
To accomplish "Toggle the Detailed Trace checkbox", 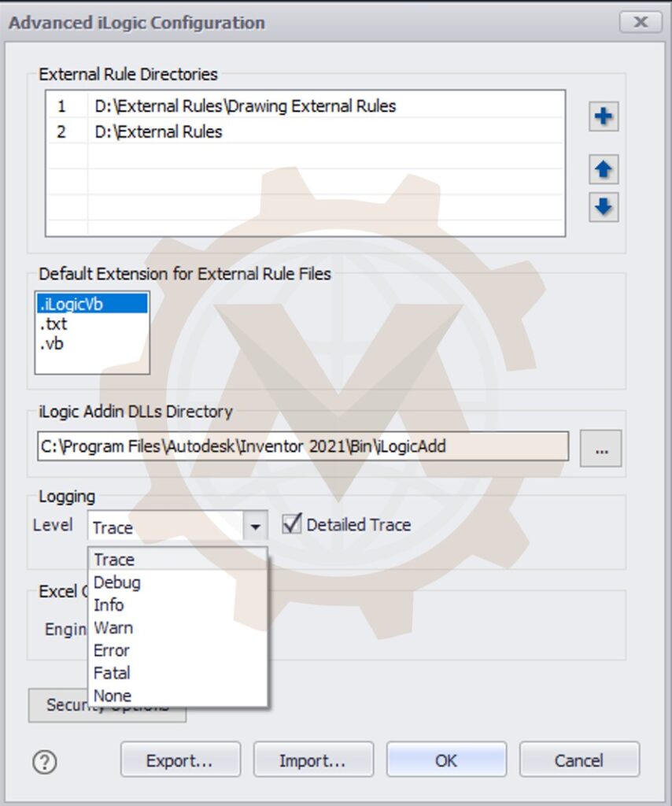I will pos(292,524).
